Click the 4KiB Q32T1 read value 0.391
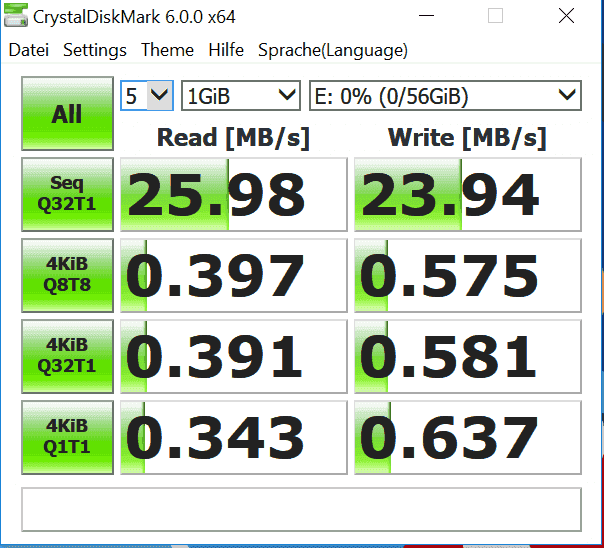Image resolution: width=604 pixels, height=548 pixels. 234,356
